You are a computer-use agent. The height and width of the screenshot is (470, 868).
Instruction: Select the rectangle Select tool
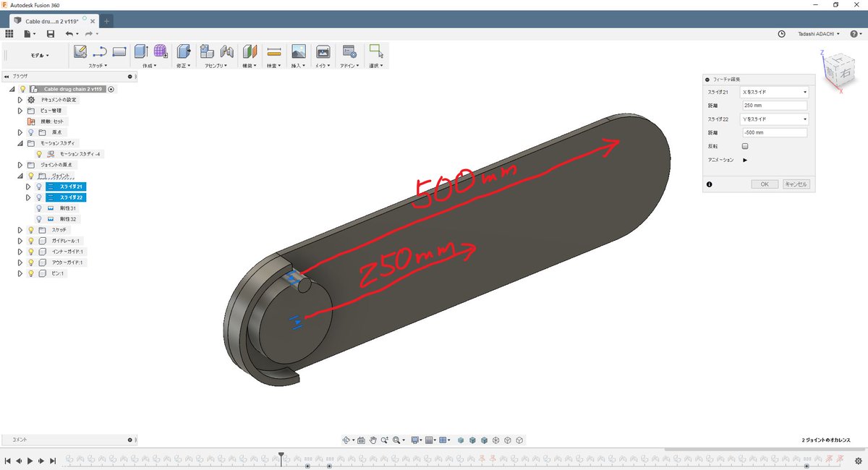tap(377, 51)
